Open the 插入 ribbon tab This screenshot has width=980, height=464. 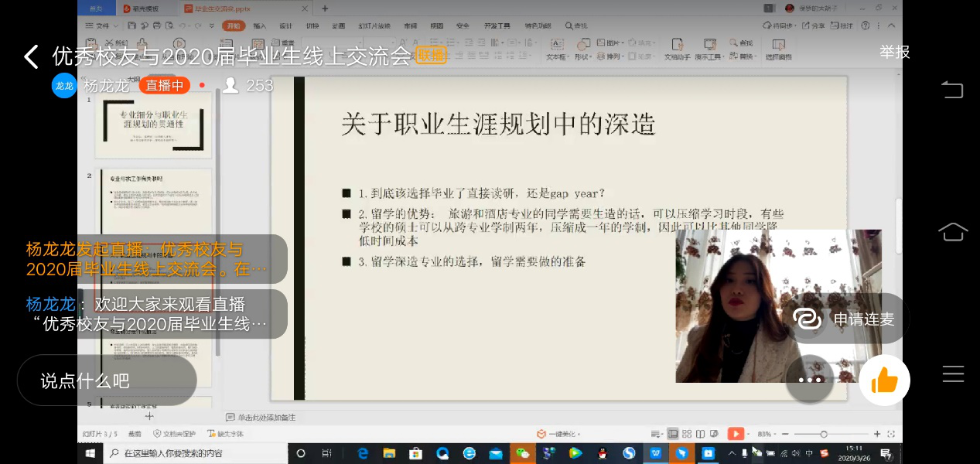click(260, 26)
